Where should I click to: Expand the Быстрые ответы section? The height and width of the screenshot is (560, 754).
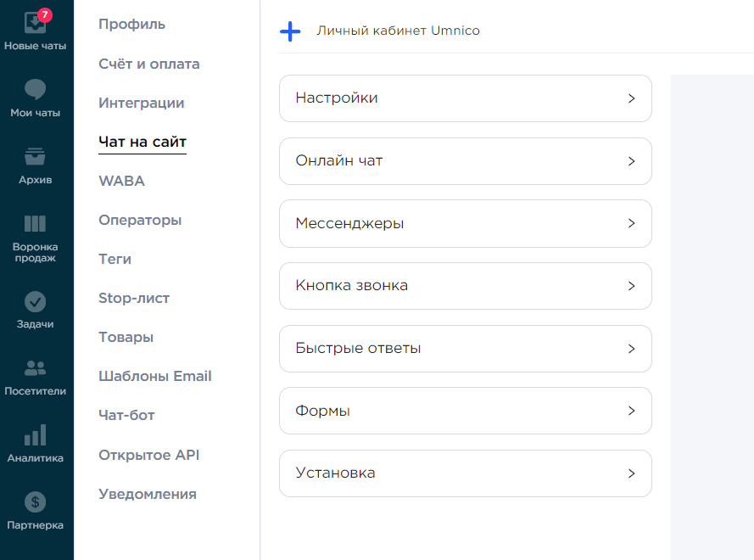click(465, 349)
